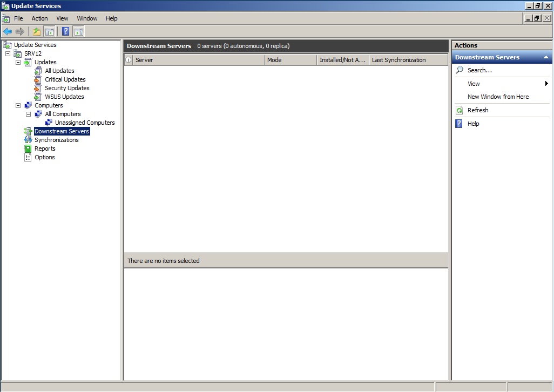Collapse the Updates tree node
The width and height of the screenshot is (554, 392).
click(x=18, y=62)
